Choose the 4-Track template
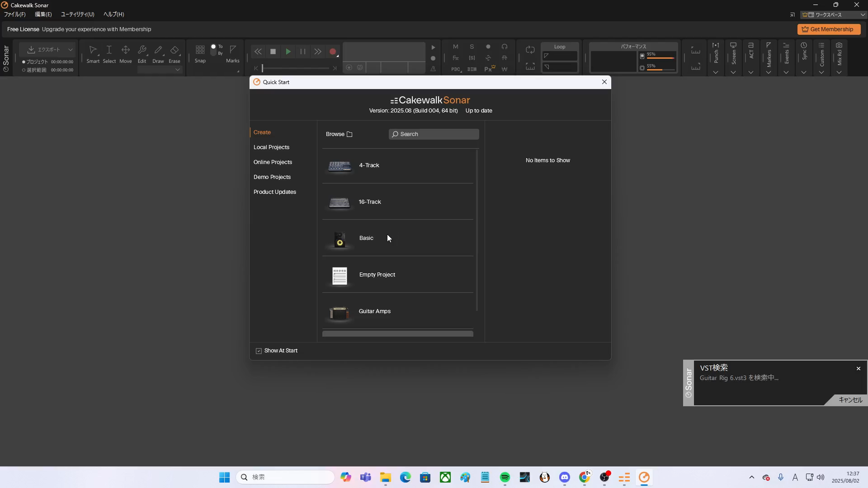The width and height of the screenshot is (868, 488). [x=398, y=165]
